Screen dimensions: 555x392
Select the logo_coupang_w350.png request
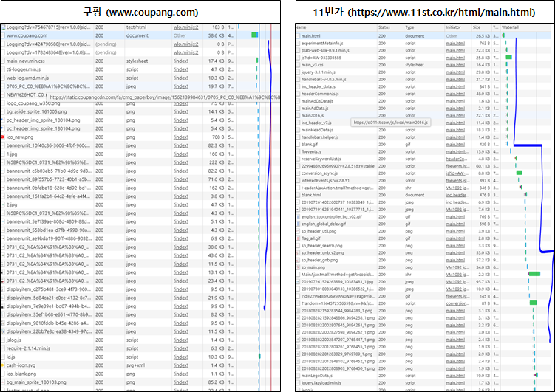coord(140,103)
